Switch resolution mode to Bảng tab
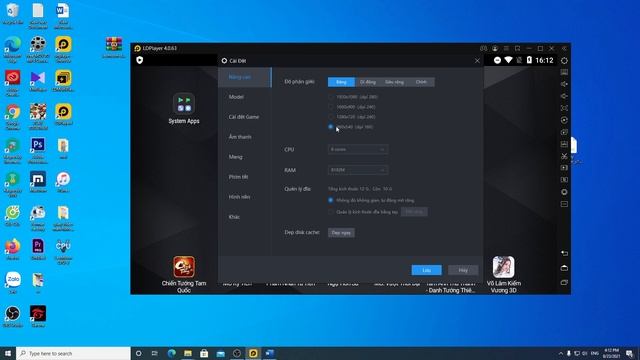This screenshot has width=640, height=360. (x=341, y=82)
